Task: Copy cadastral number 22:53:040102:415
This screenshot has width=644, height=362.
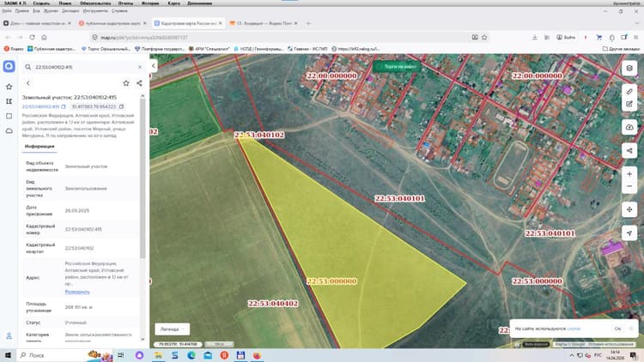Action: 64,106
